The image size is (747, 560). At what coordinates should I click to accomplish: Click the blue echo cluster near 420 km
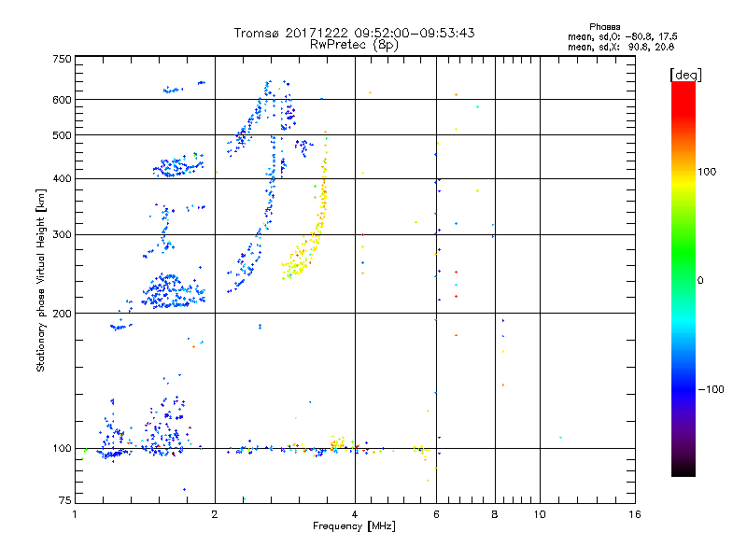click(x=178, y=166)
